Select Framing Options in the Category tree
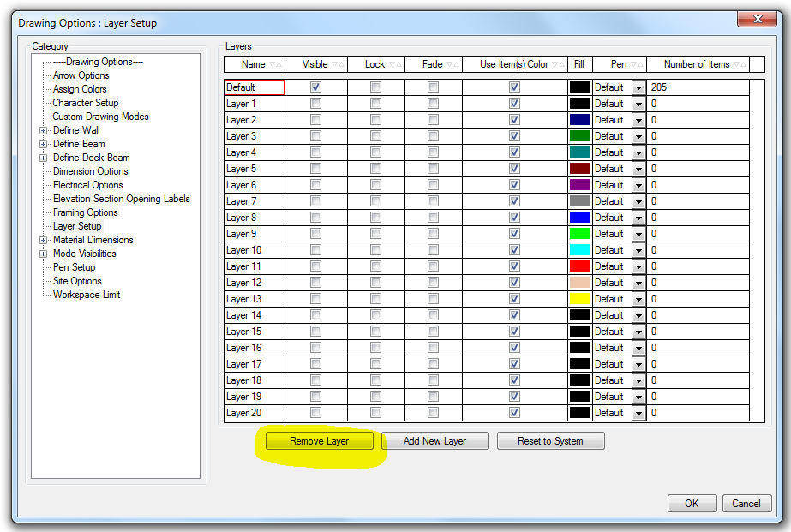Screen dimensions: 791x532 86,212
